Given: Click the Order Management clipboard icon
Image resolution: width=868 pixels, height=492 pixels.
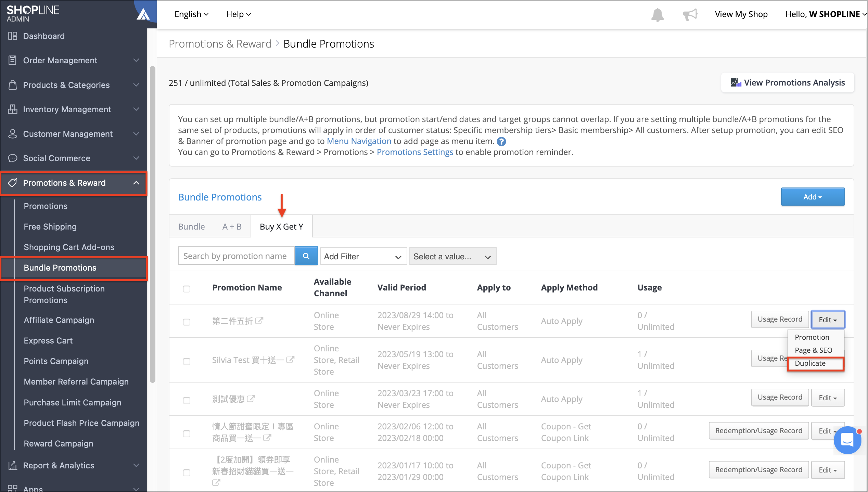Looking at the screenshot, I should (x=13, y=60).
